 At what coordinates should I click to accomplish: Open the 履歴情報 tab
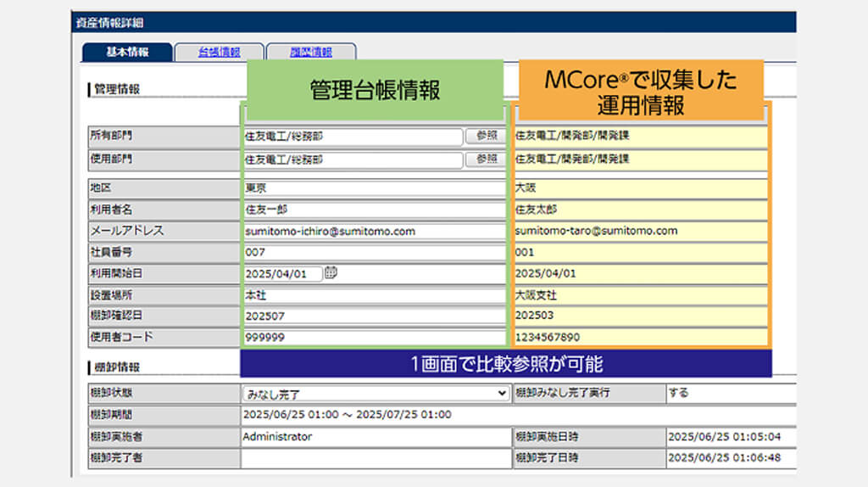tap(311, 52)
